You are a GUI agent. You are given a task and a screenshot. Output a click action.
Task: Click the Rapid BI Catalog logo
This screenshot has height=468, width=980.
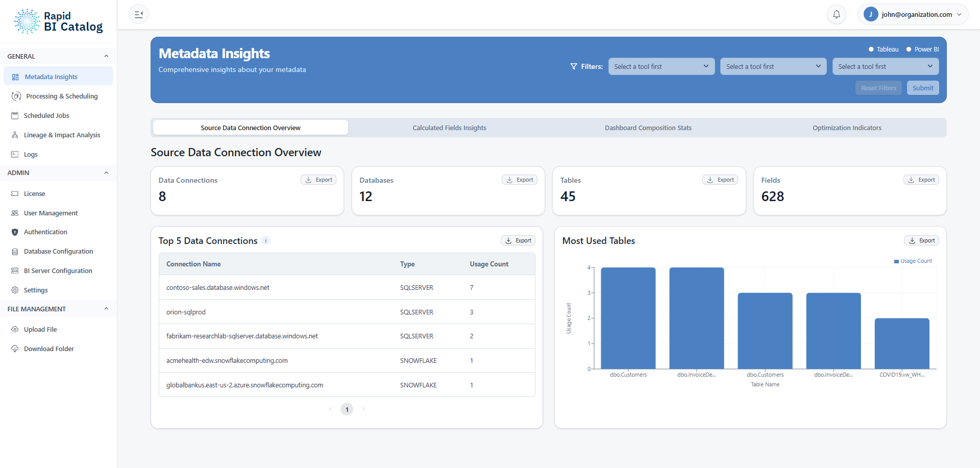click(59, 21)
